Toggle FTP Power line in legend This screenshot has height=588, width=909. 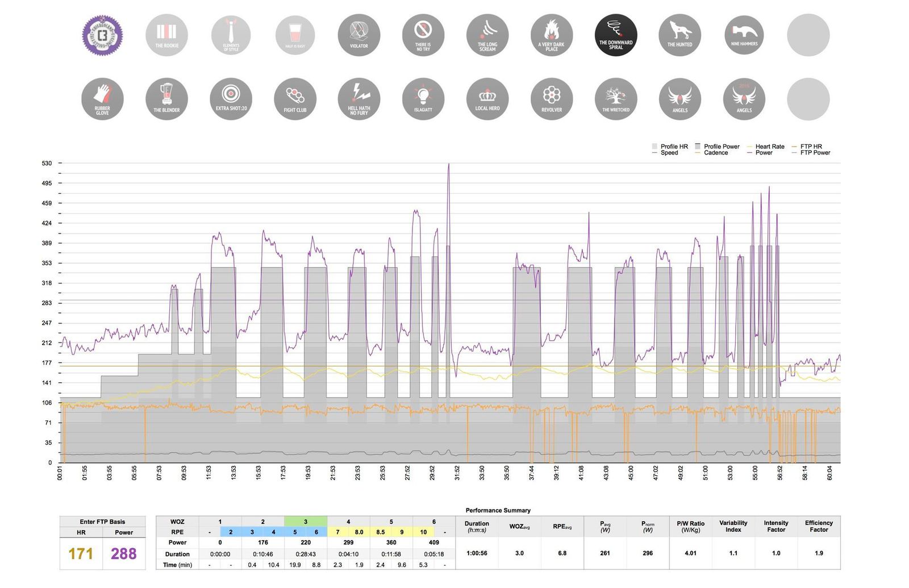tap(815, 153)
